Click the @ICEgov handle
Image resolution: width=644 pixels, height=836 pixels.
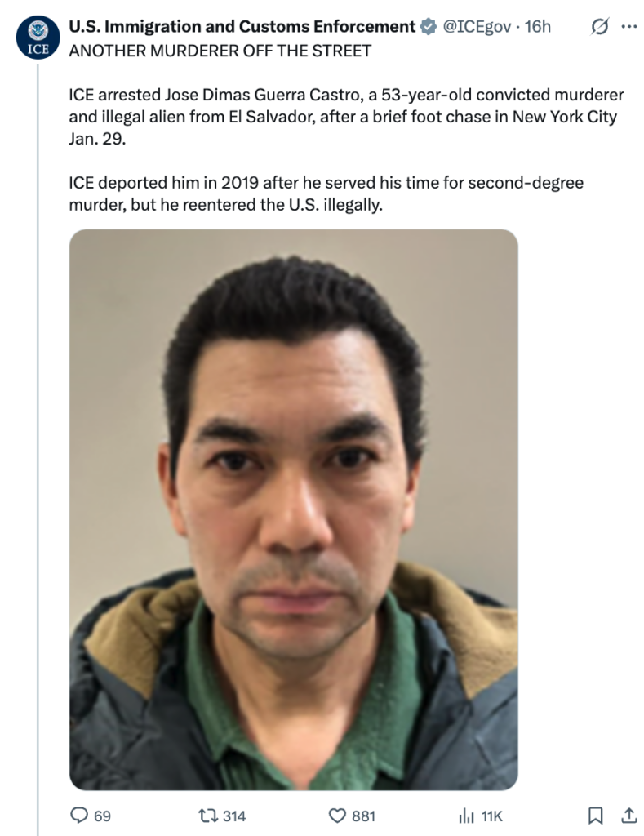(x=477, y=26)
